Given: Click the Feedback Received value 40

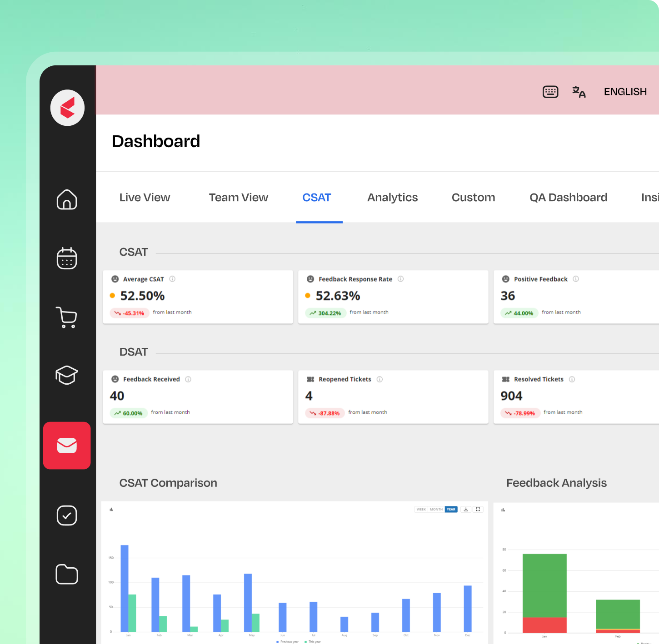Looking at the screenshot, I should (x=117, y=396).
